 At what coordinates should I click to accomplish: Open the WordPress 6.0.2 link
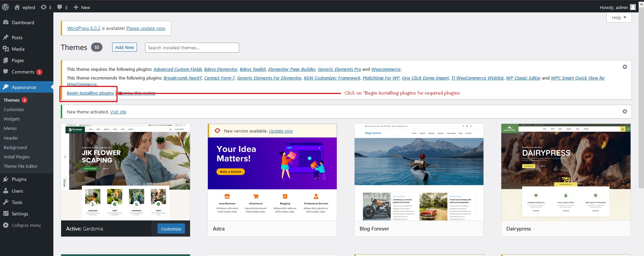[x=84, y=28]
